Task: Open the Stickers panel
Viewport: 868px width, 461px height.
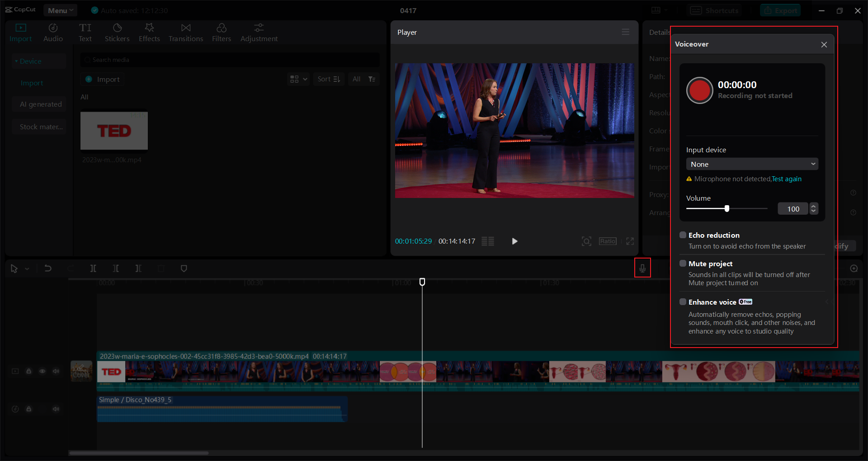Action: click(x=117, y=32)
